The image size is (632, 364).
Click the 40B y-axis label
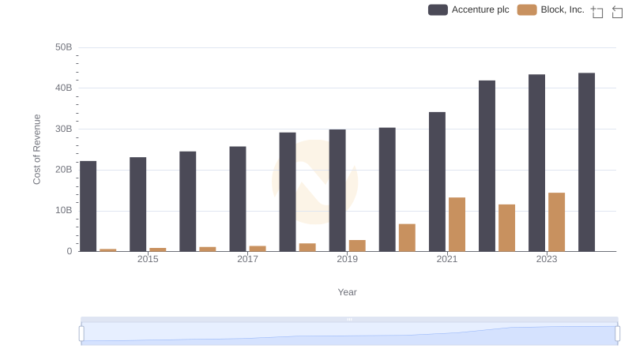(x=64, y=88)
